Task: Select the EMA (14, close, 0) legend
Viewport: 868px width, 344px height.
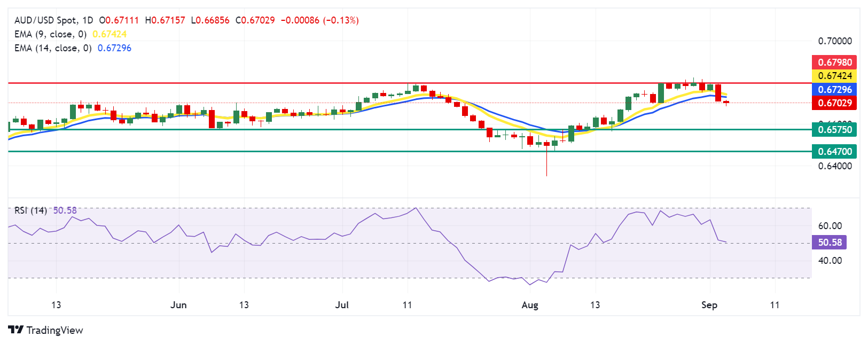Action: [52, 48]
